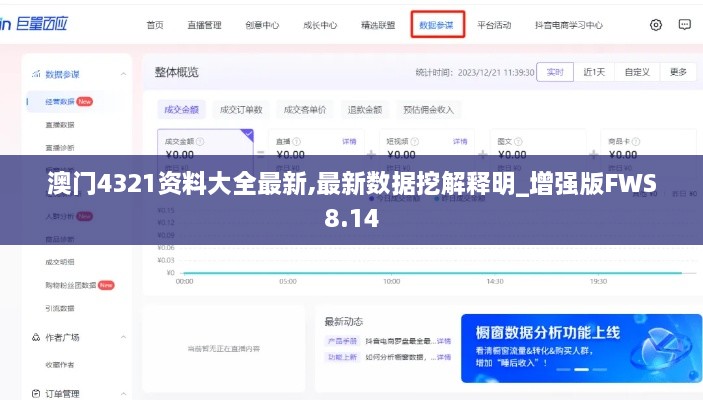Choose the 自定义 time range

[637, 72]
